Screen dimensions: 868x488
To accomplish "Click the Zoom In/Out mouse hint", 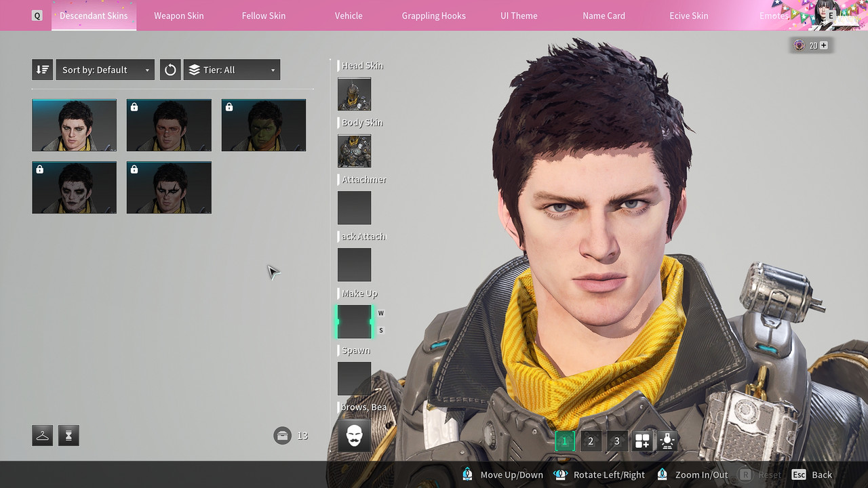I will point(692,474).
